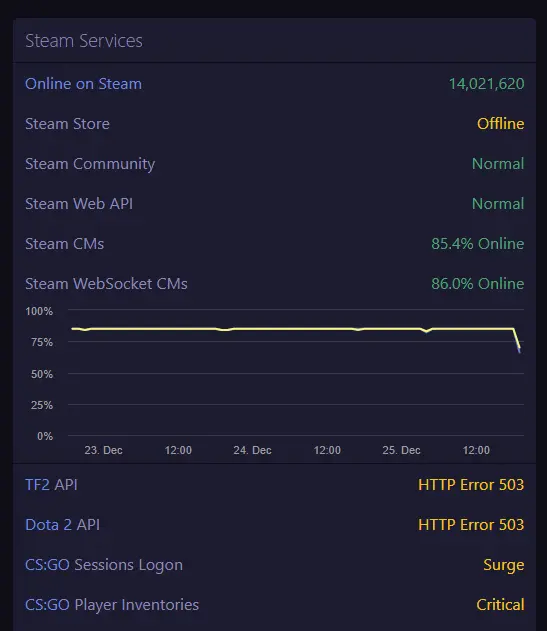Open the Dota 2 API link

pos(62,525)
